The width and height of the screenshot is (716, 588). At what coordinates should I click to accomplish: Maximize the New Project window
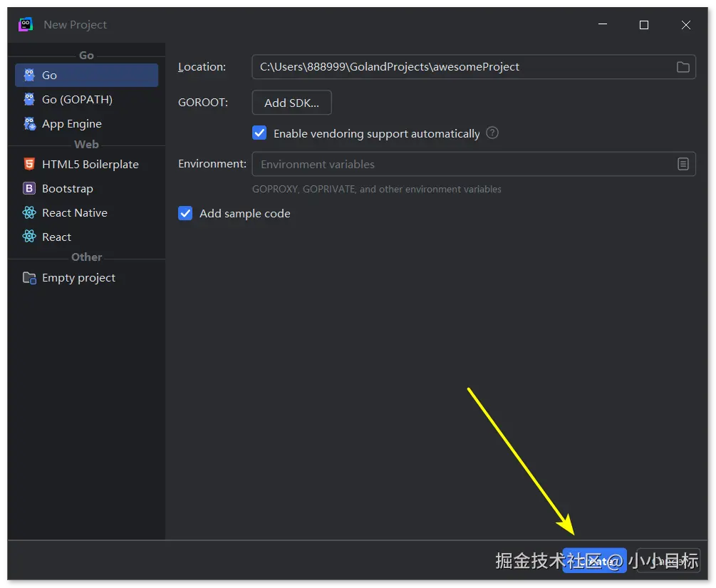coord(644,25)
